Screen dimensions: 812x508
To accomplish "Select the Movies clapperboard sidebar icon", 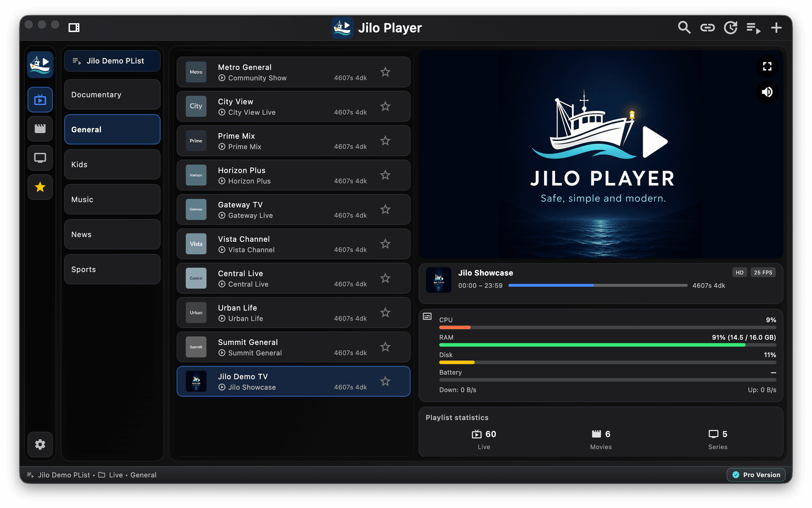I will point(40,129).
